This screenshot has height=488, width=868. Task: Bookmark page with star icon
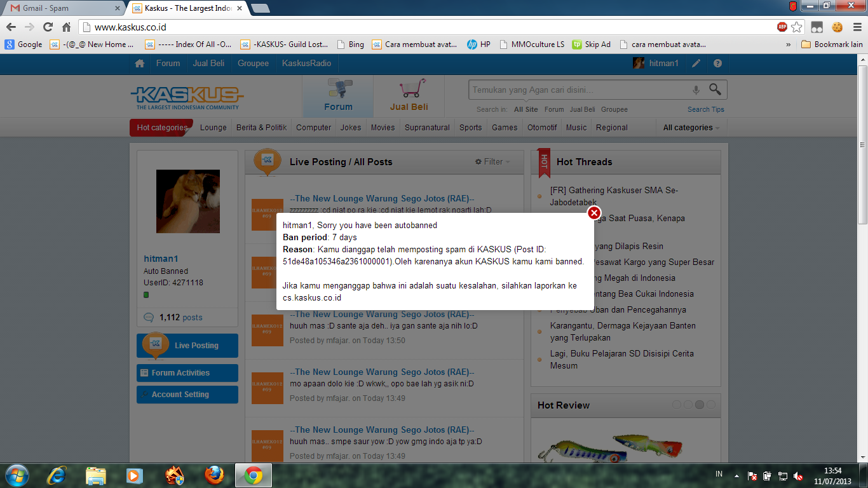click(797, 27)
